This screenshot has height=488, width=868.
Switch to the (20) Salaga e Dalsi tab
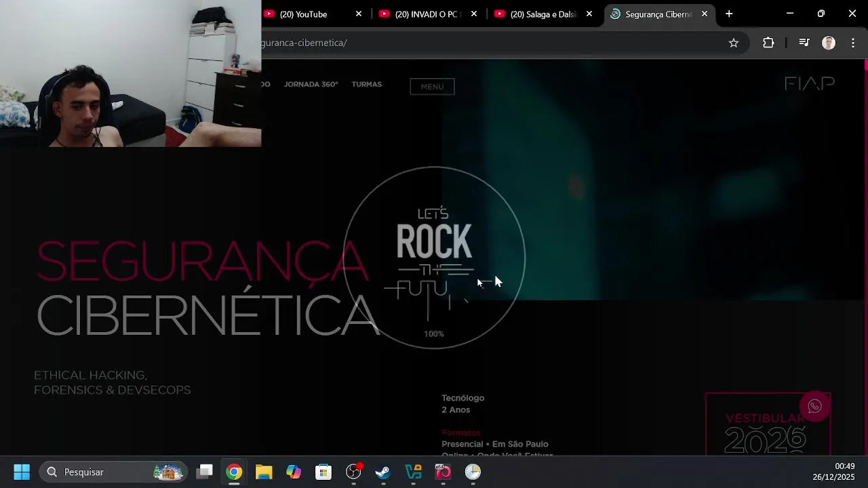[542, 14]
